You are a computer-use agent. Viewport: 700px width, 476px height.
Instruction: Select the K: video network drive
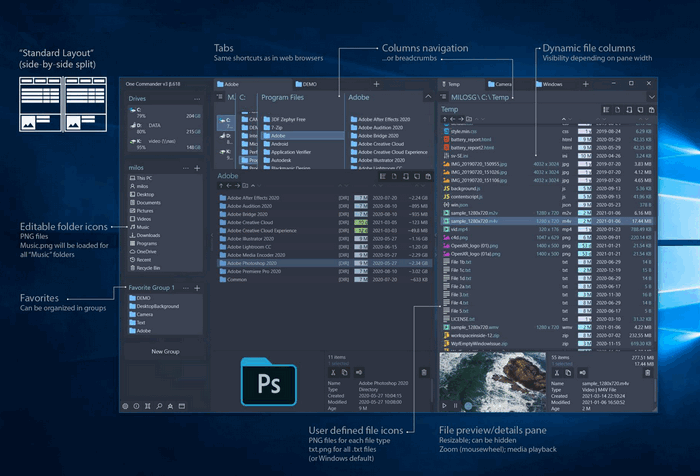pyautogui.click(x=165, y=144)
